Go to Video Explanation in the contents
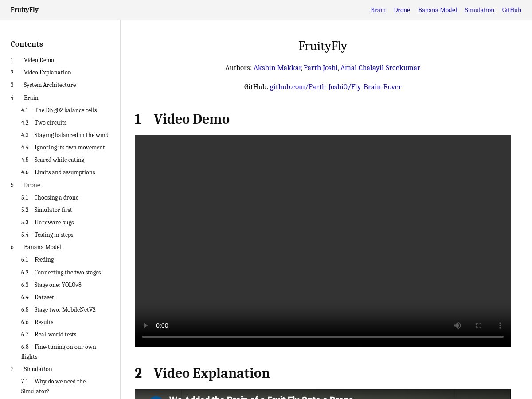This screenshot has width=532, height=399. (x=41, y=72)
